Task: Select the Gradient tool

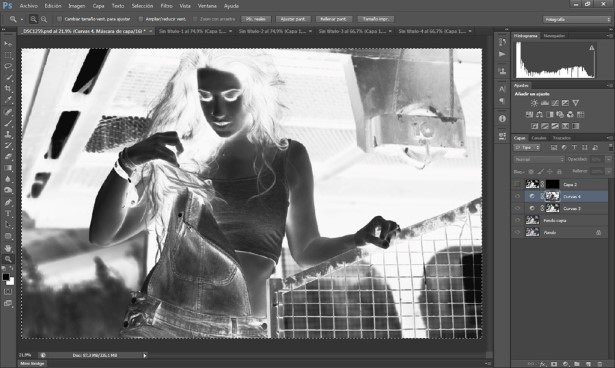Action: [x=8, y=168]
